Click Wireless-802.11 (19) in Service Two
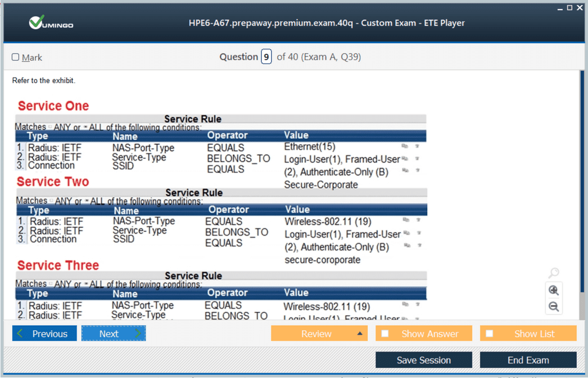This screenshot has height=378, width=588. click(328, 221)
